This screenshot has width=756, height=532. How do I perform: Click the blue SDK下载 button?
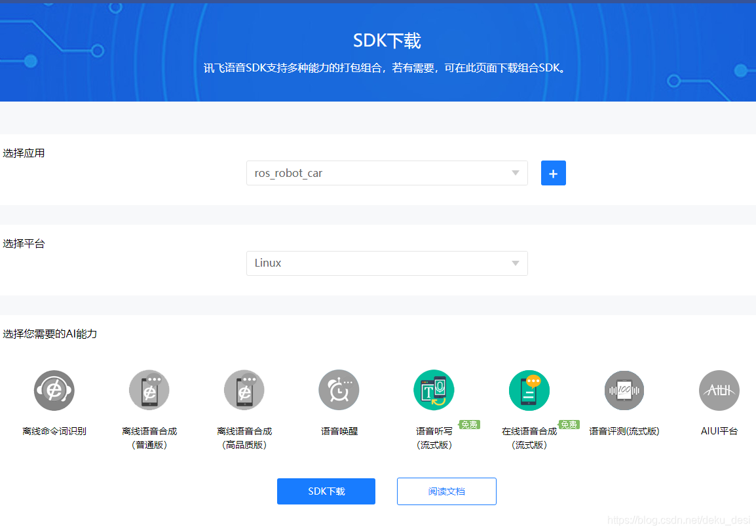pos(326,491)
